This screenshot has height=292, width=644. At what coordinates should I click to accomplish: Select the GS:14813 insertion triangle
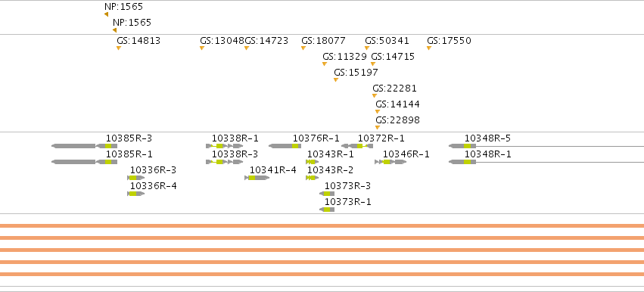pos(119,48)
